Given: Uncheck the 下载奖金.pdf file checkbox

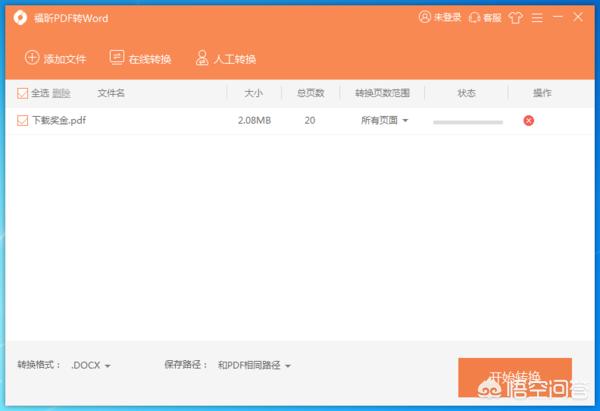Looking at the screenshot, I should coord(23,120).
